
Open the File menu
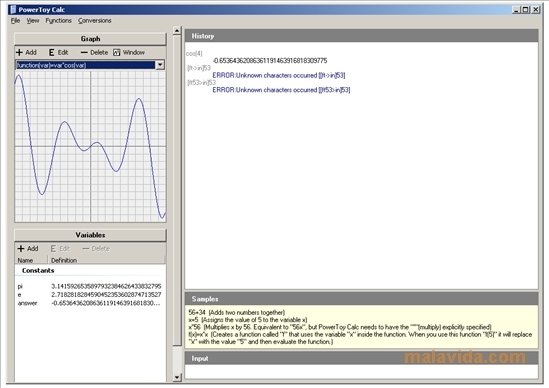coord(15,21)
